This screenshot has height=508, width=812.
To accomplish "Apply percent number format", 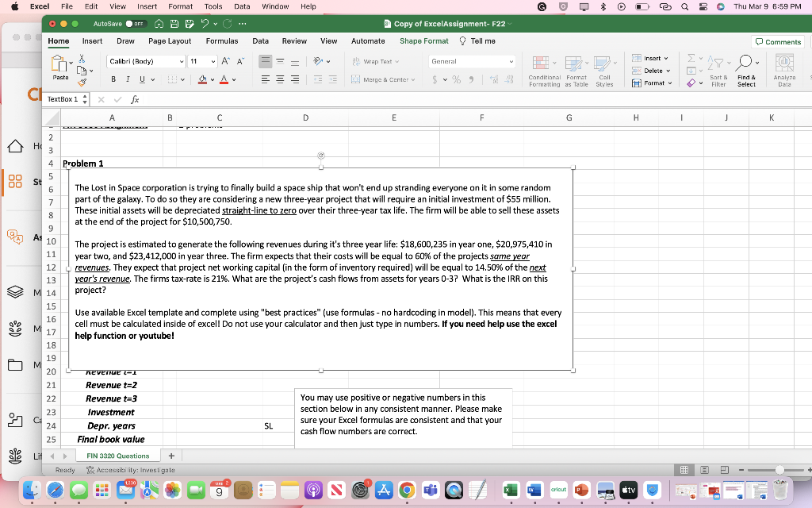I will [457, 79].
